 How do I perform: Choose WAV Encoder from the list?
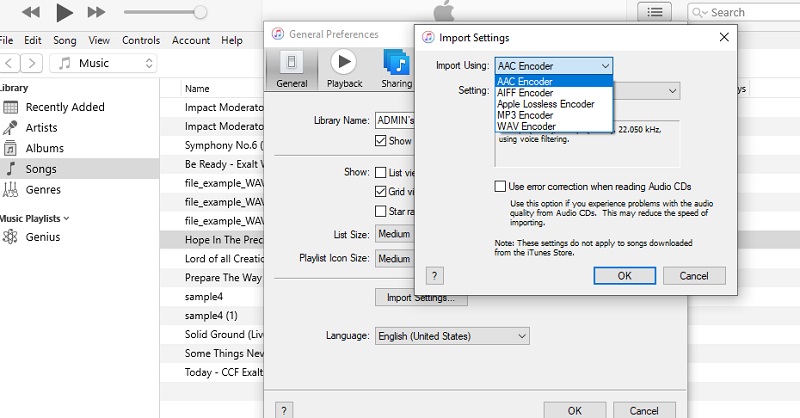click(554, 127)
